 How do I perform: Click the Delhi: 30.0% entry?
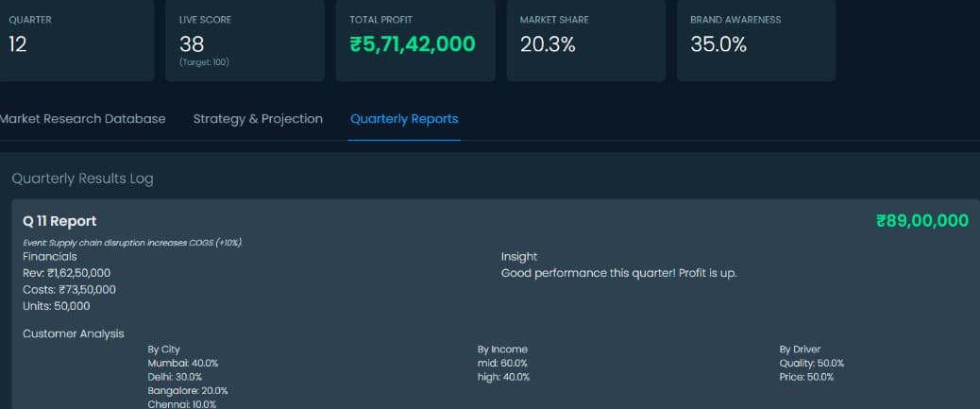[x=175, y=377]
